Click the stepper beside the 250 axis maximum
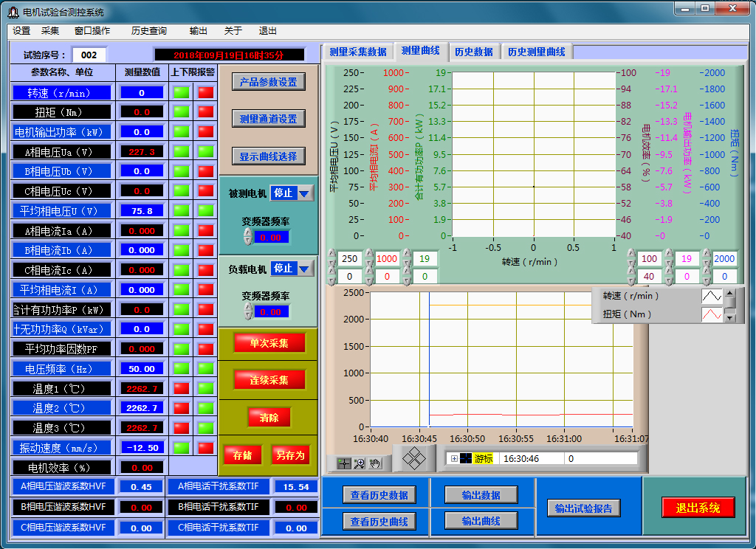The image size is (756, 549). point(331,258)
